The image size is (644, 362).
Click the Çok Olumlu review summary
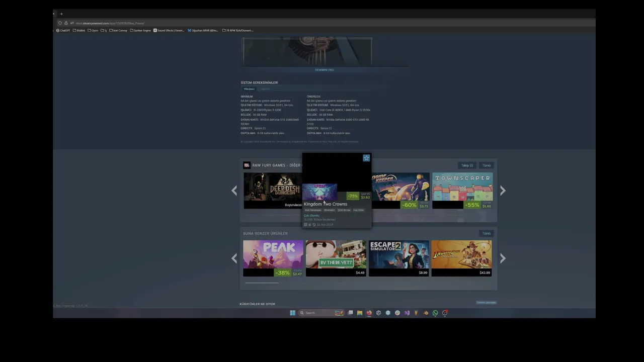[311, 216]
